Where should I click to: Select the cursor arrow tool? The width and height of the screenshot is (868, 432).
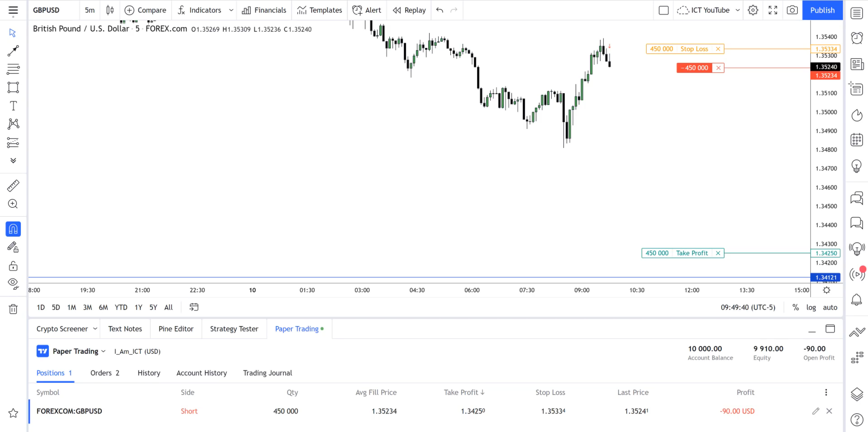[x=13, y=33]
